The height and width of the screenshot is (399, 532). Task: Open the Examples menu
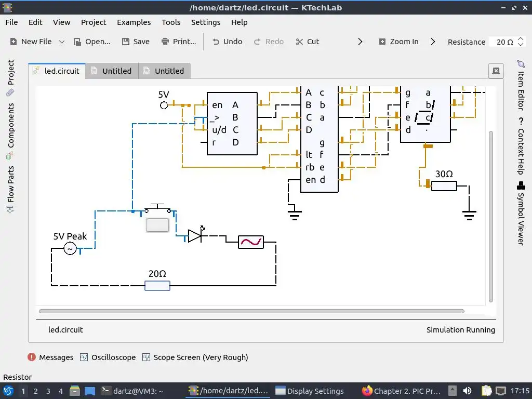[x=134, y=22]
